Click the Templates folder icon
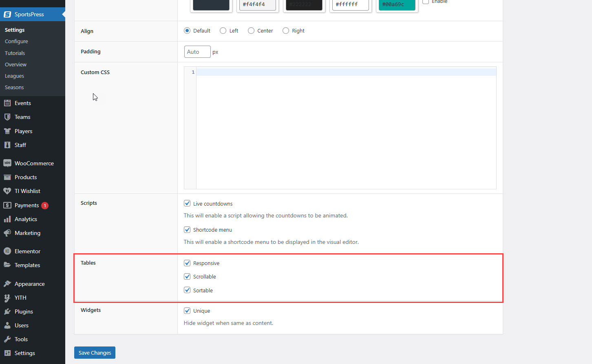 [7, 265]
